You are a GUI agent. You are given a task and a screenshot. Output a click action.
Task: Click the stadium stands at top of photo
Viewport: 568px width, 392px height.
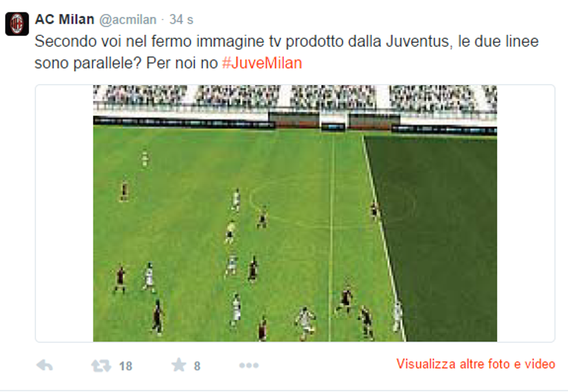(295, 98)
